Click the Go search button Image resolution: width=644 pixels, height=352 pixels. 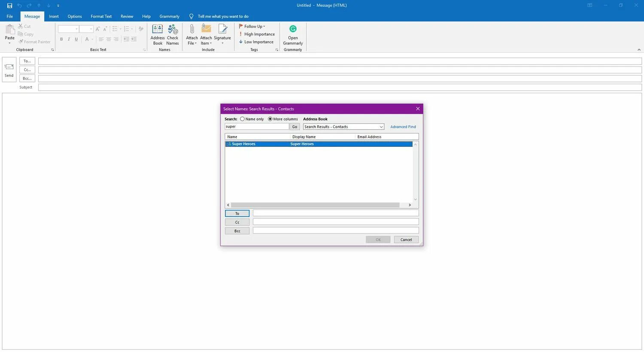pyautogui.click(x=295, y=127)
